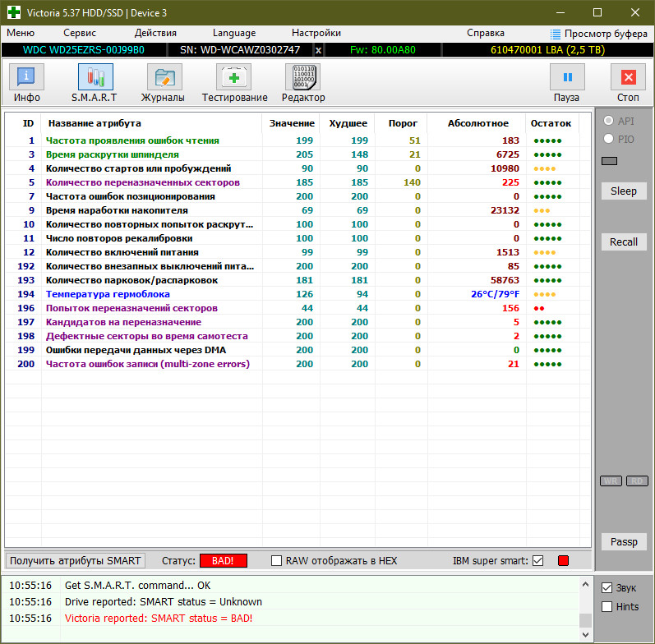Viewport: 655px width, 644px height.
Task: Open Журналы (logs) section
Action: click(164, 83)
